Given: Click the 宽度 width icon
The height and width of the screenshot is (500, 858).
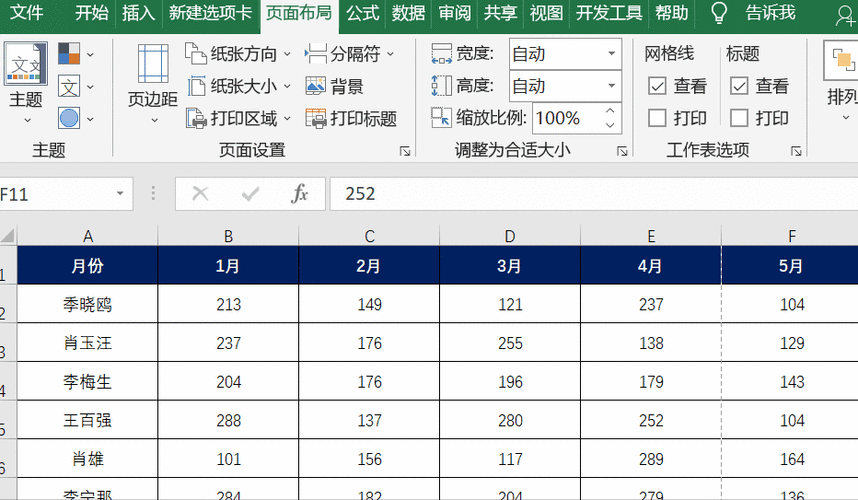Looking at the screenshot, I should 441,54.
